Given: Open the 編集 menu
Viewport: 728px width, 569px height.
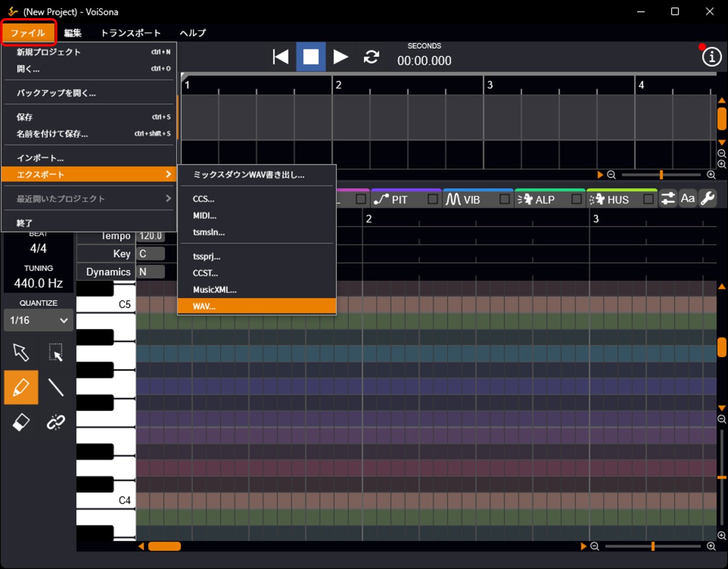Looking at the screenshot, I should click(73, 33).
